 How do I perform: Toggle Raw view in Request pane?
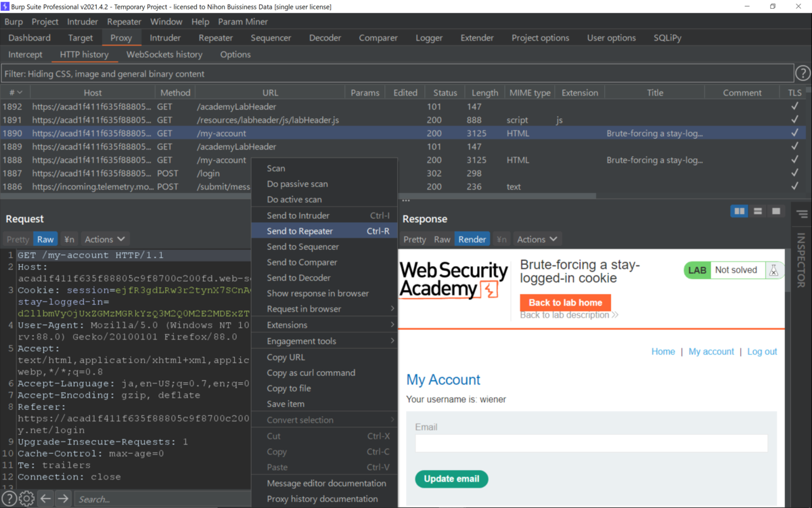(x=45, y=239)
